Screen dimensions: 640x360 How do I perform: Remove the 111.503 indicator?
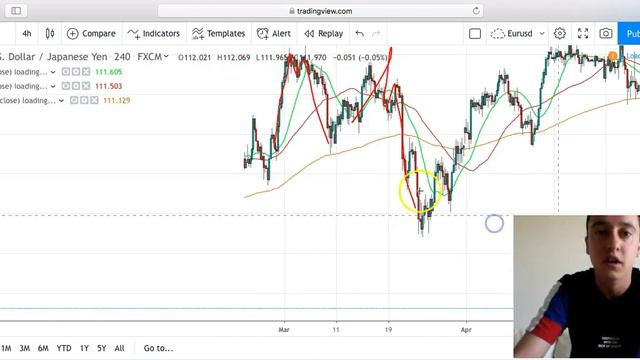86,86
